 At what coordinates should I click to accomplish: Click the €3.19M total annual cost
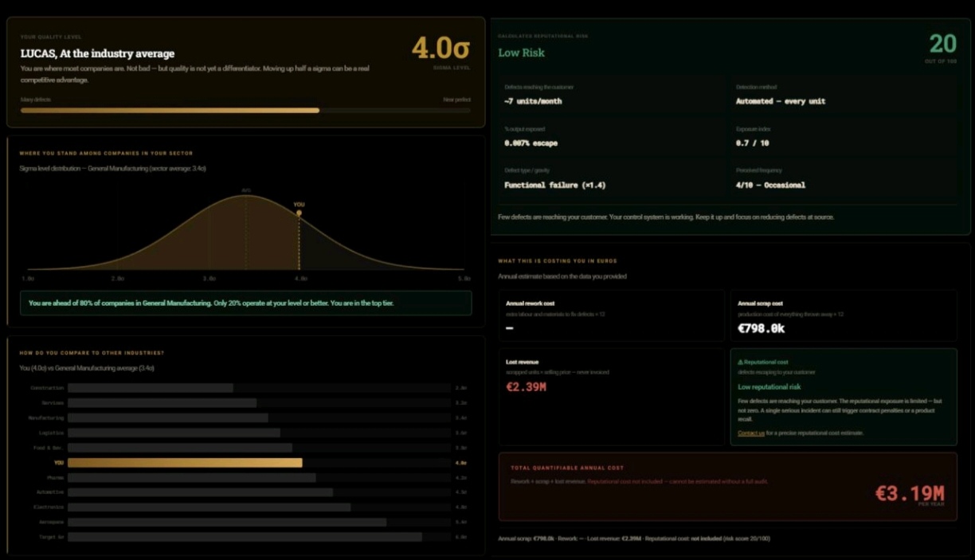tap(910, 493)
